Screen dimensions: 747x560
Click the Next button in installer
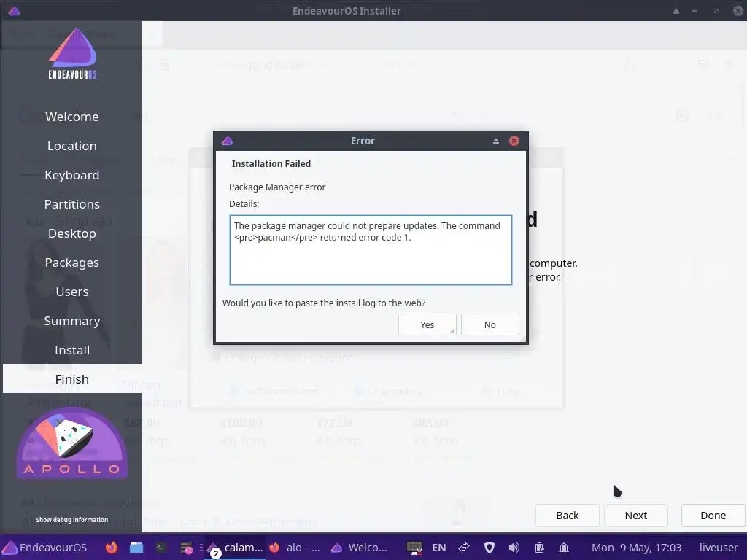pos(635,516)
